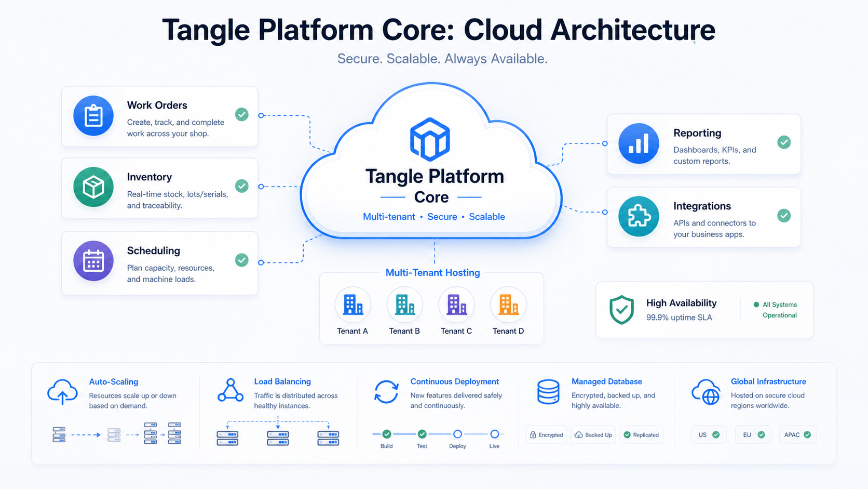Select the Tenant A building icon
Viewport: 868px width, 489px height.
pos(353,305)
